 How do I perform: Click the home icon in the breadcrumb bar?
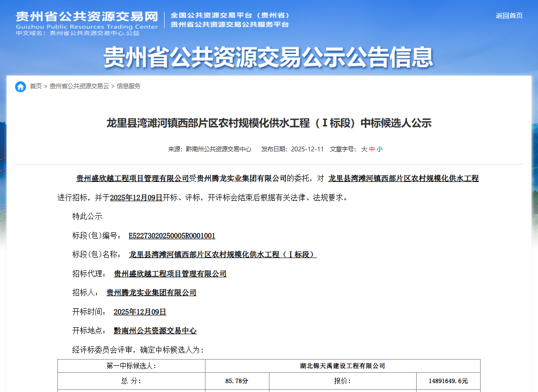click(20, 86)
